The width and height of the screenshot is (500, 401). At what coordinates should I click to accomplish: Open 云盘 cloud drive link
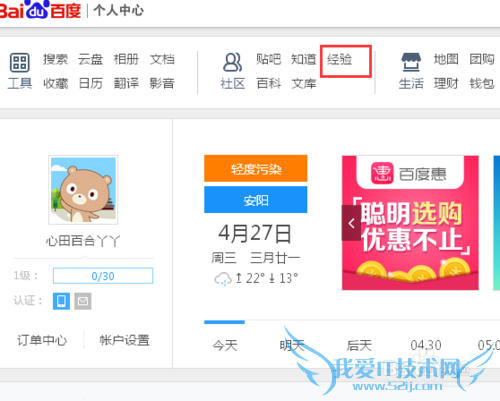(91, 59)
